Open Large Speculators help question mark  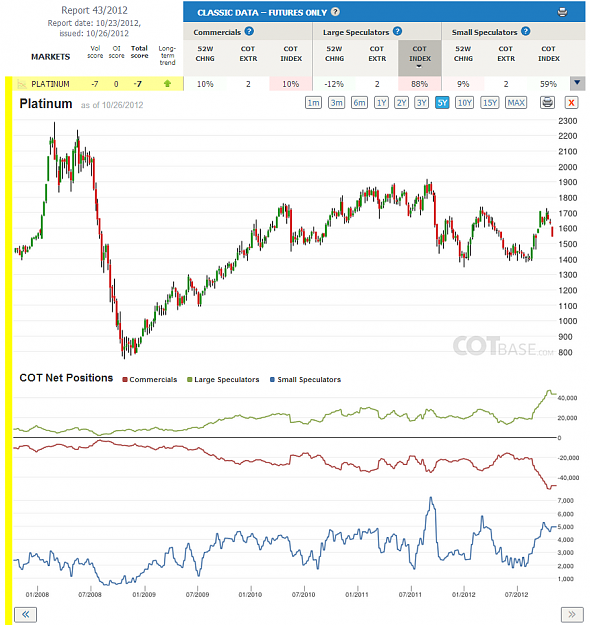pos(397,31)
